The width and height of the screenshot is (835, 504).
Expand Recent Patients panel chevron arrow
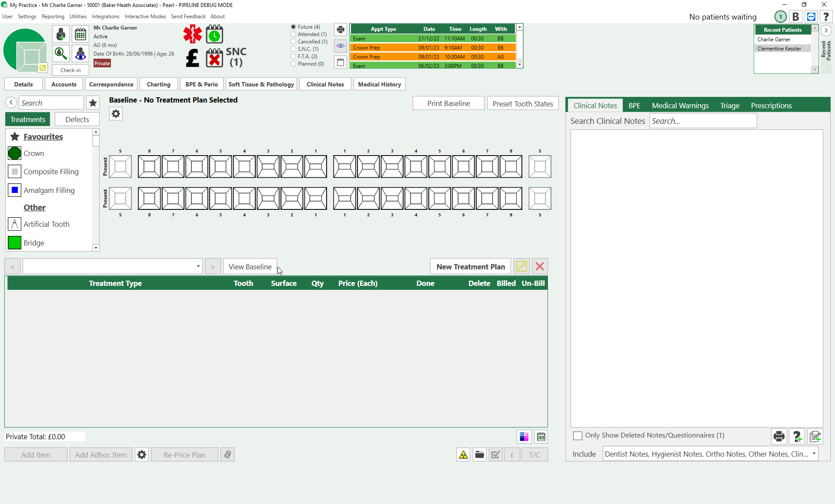pyautogui.click(x=826, y=30)
